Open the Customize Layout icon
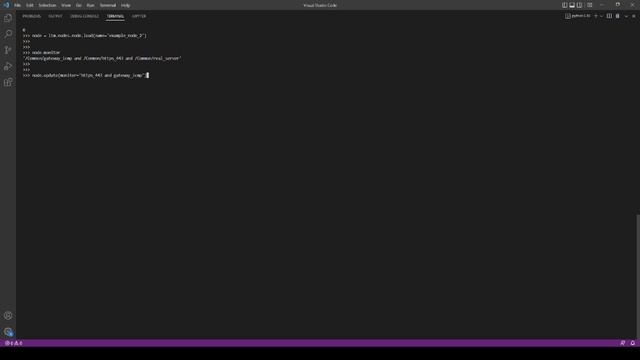Image resolution: width=640 pixels, height=360 pixels. [x=589, y=5]
